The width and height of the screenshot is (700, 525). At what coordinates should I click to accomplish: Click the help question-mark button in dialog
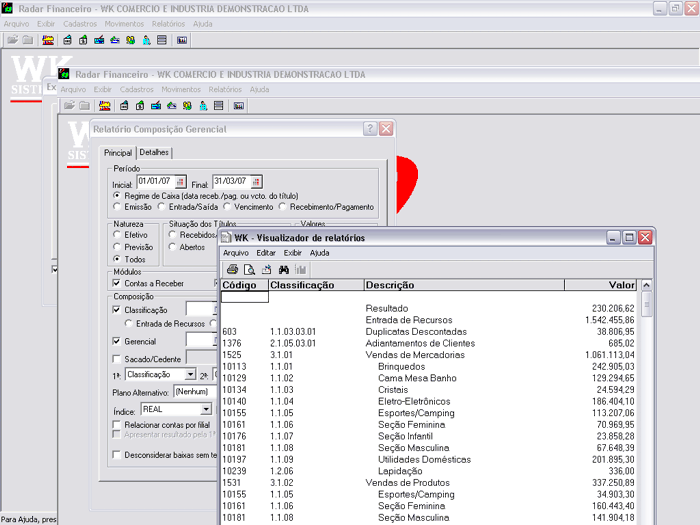click(x=370, y=129)
